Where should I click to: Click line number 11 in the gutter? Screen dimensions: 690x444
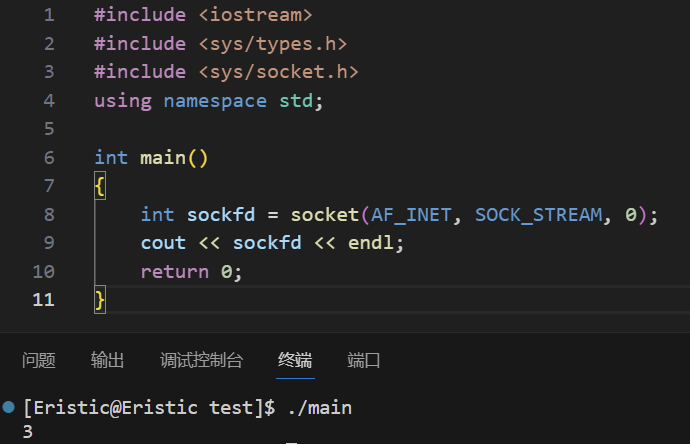(43, 300)
